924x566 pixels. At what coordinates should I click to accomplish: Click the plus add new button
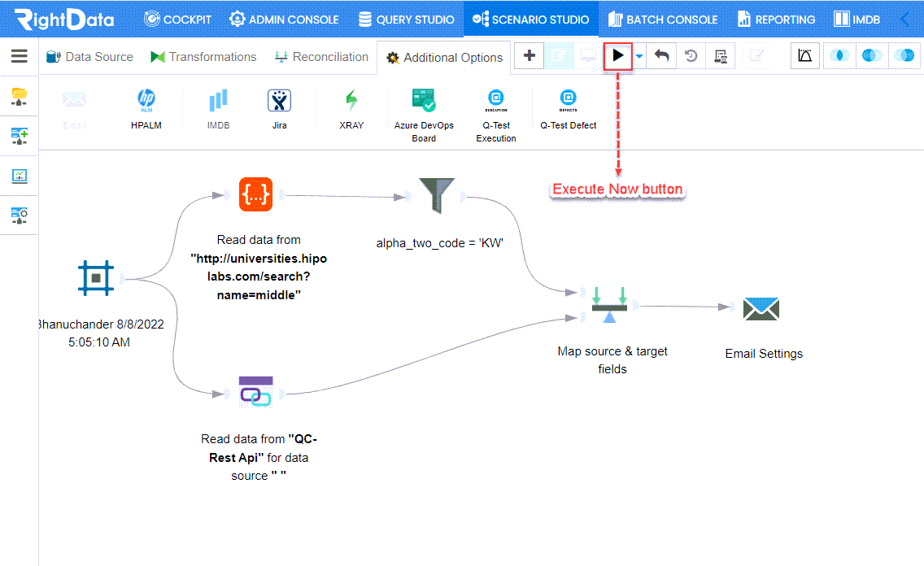click(530, 56)
